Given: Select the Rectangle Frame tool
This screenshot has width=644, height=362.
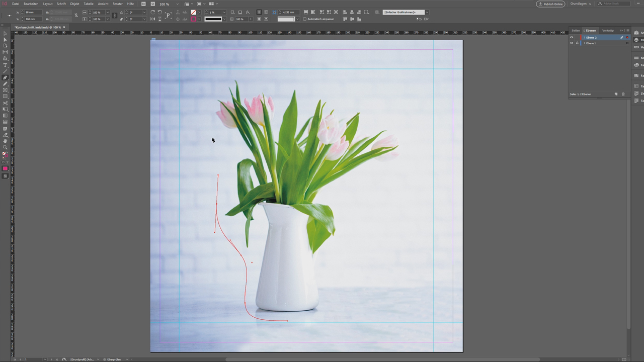Looking at the screenshot, I should 6,90.
